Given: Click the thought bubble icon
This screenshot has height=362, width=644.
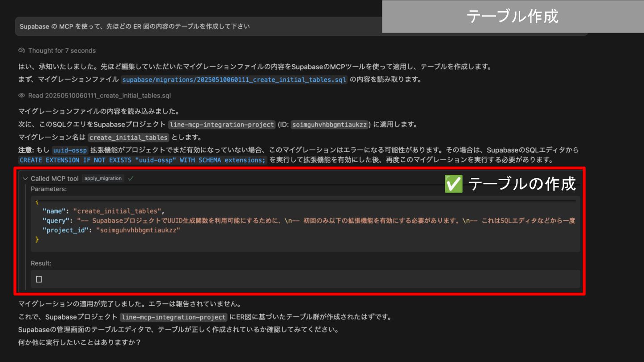Looking at the screenshot, I should tap(22, 51).
